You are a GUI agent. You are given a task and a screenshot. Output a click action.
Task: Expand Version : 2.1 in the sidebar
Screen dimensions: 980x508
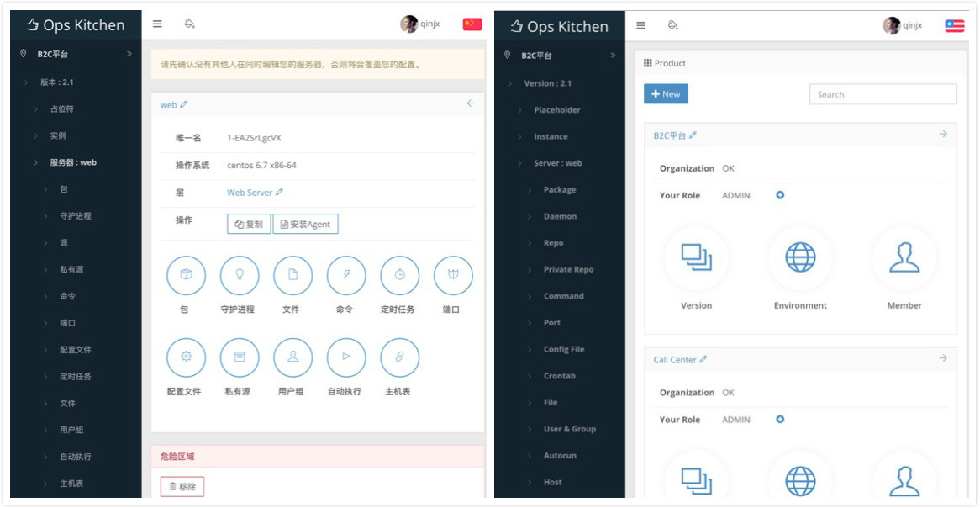click(510, 83)
